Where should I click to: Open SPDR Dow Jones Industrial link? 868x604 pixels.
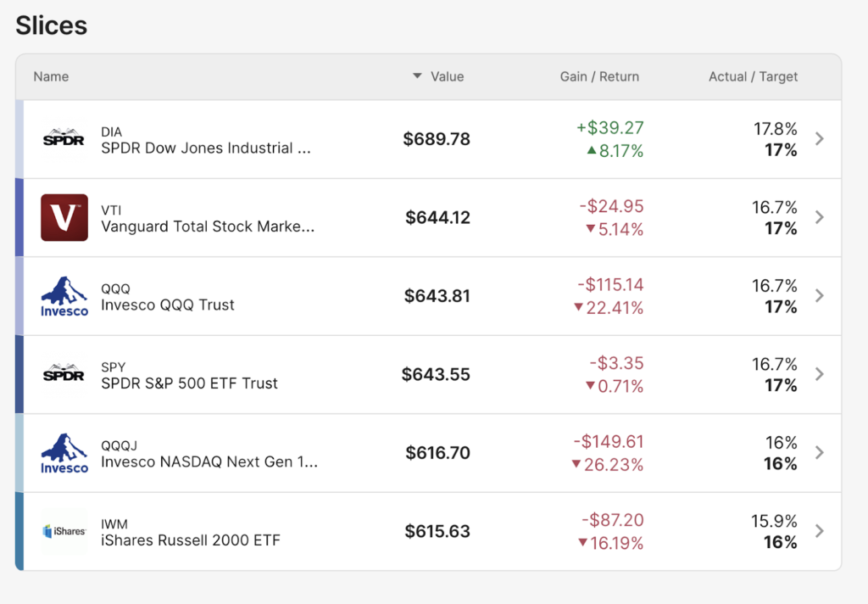pyautogui.click(x=205, y=148)
